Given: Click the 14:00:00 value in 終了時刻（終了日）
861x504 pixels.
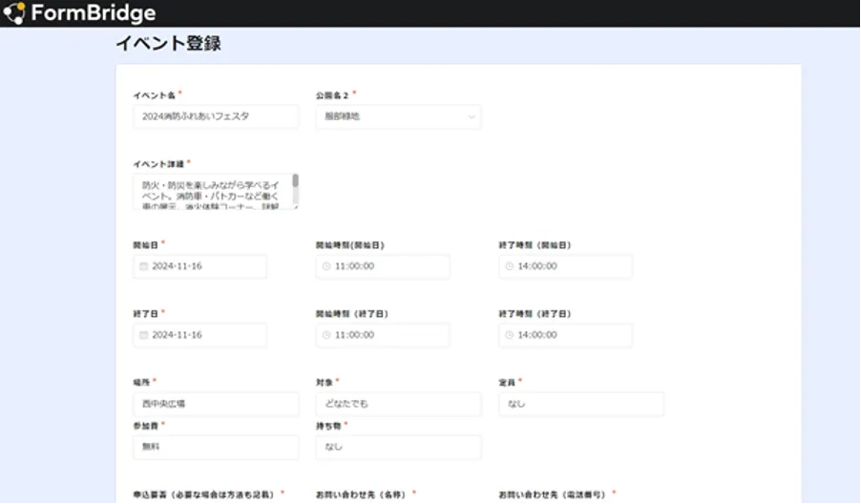Looking at the screenshot, I should [x=537, y=335].
